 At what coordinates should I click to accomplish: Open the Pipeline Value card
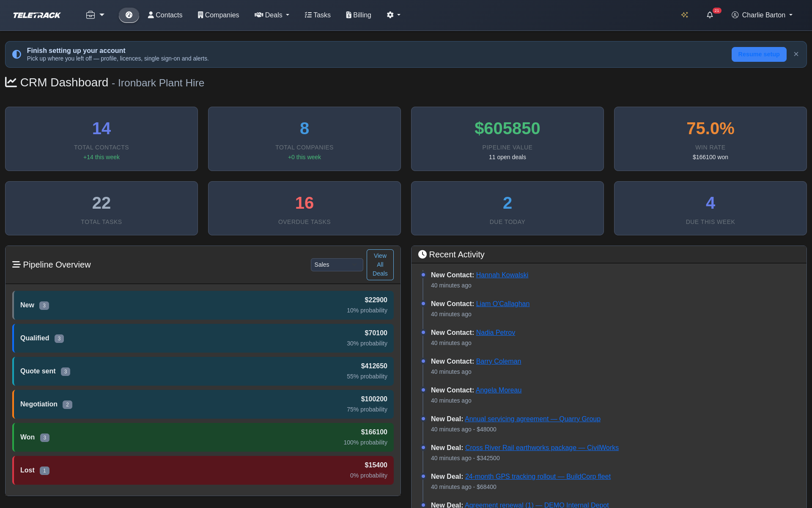point(507,139)
